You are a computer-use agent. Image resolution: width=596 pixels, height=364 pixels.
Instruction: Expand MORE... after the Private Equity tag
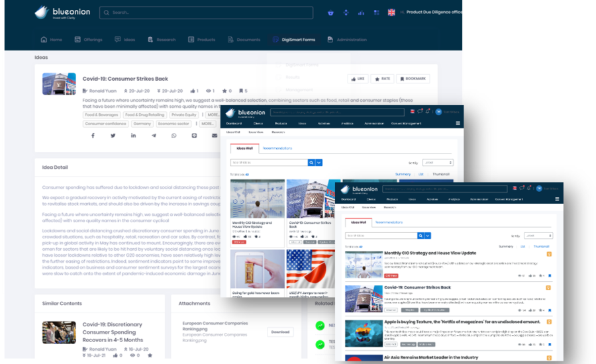[213, 114]
